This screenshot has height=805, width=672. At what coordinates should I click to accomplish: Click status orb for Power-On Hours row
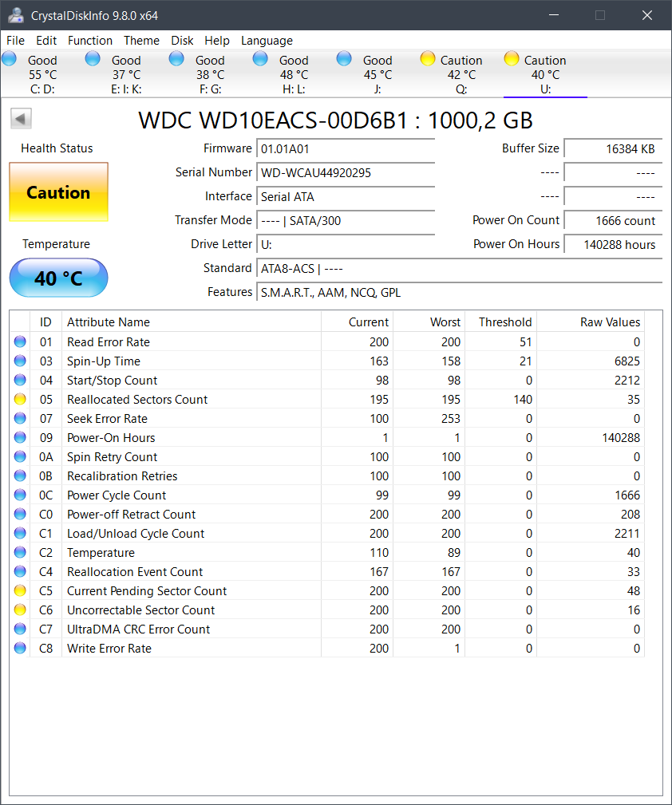20,437
